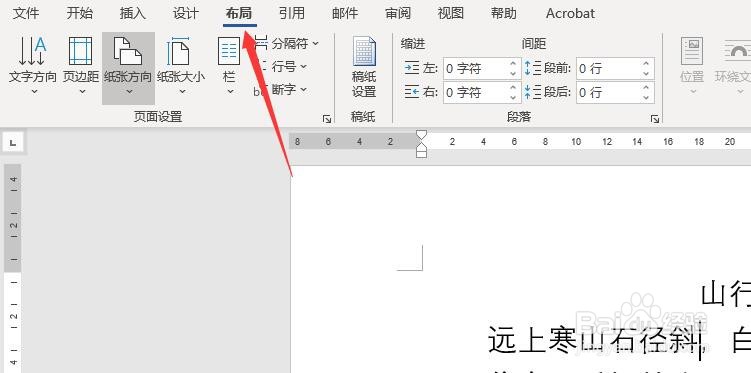751x373 pixels.
Task: Open the 页面设置 dialog launcher
Action: click(327, 119)
